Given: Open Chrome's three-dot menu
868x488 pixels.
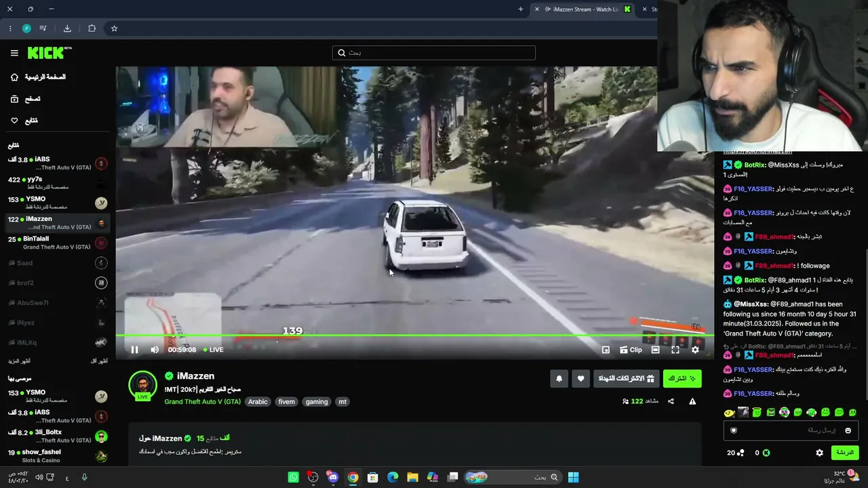Looking at the screenshot, I should coord(10,28).
